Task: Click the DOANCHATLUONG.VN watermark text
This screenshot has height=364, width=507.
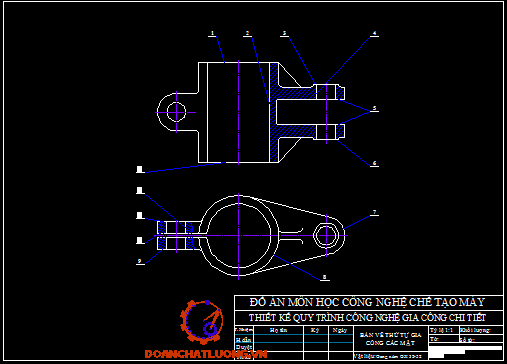Action: pyautogui.click(x=206, y=354)
